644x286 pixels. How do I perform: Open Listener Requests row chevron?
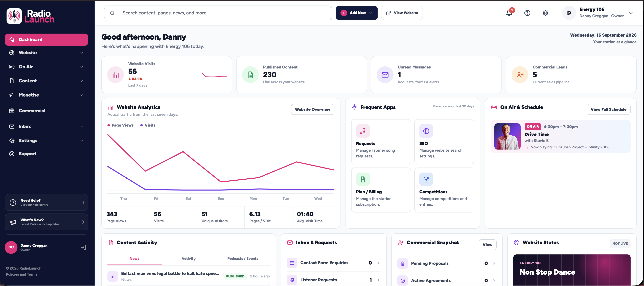click(x=378, y=280)
